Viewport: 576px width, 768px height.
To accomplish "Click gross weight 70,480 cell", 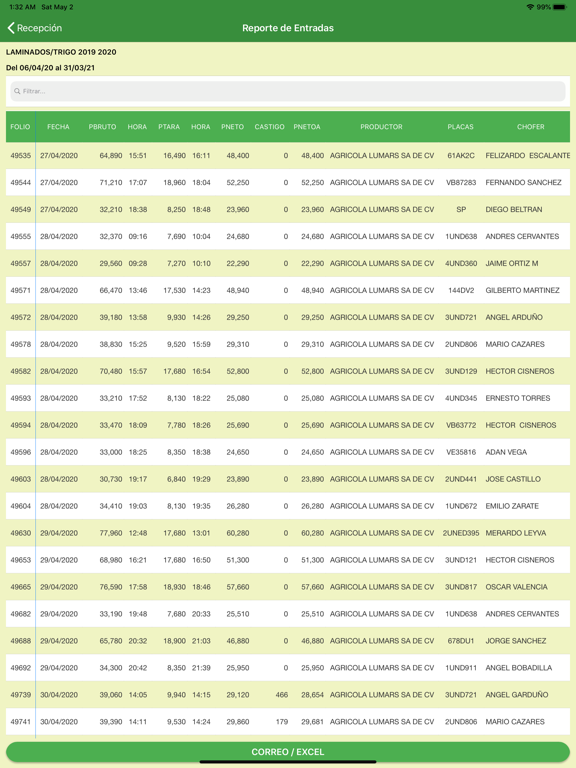I will [x=111, y=371].
